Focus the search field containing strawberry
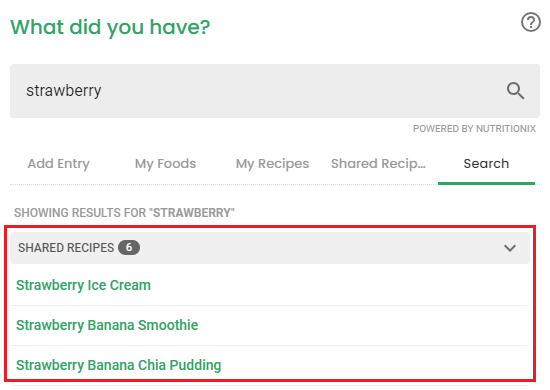 [275, 91]
